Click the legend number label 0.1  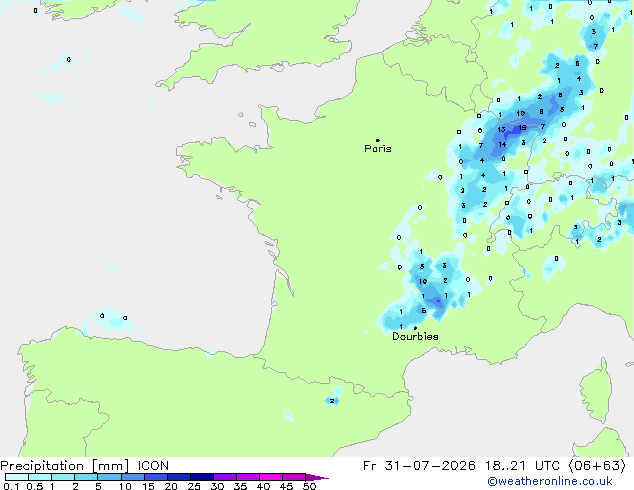coord(12,486)
